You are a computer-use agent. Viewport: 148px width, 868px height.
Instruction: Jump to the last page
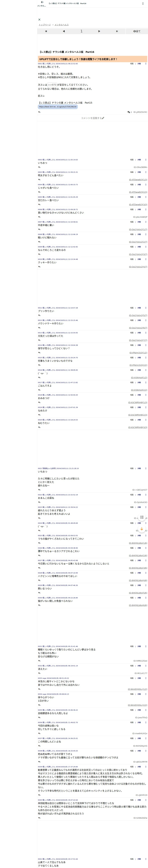point(117,31)
